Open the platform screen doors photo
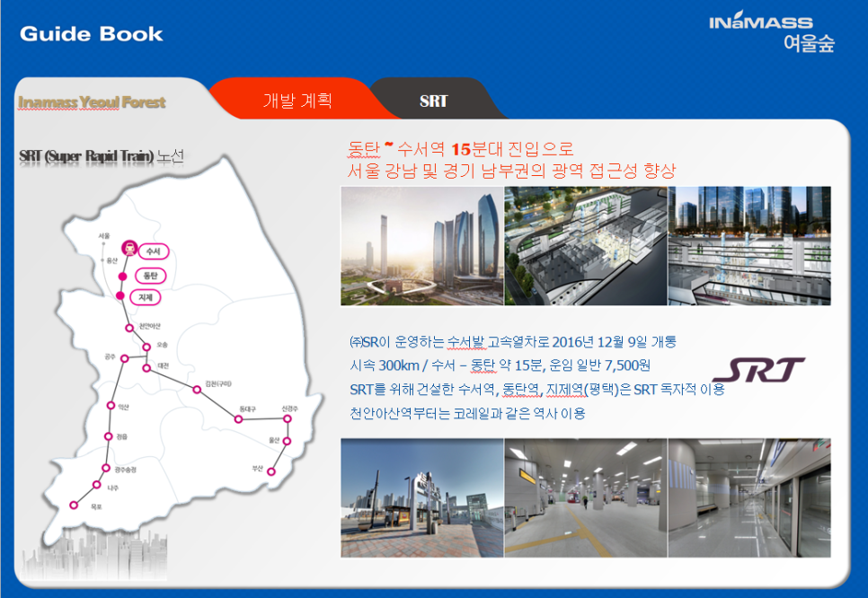The height and width of the screenshot is (598, 868). [x=749, y=497]
